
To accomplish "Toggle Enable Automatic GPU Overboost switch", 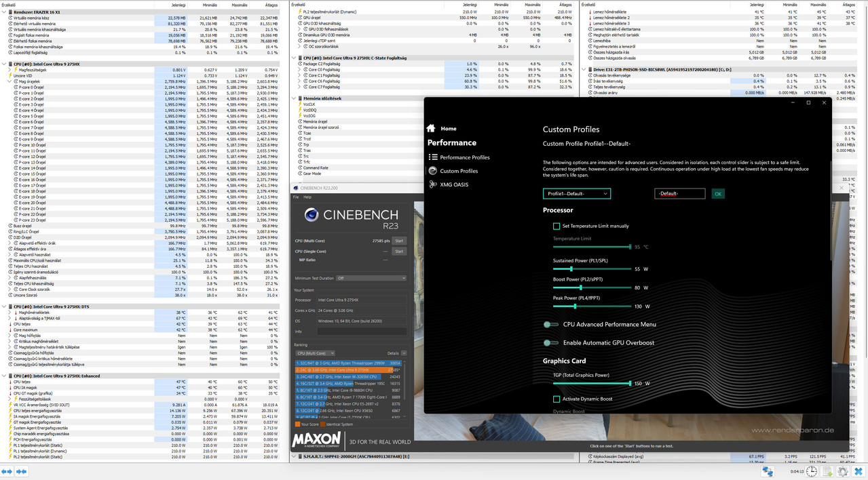I will pyautogui.click(x=550, y=343).
